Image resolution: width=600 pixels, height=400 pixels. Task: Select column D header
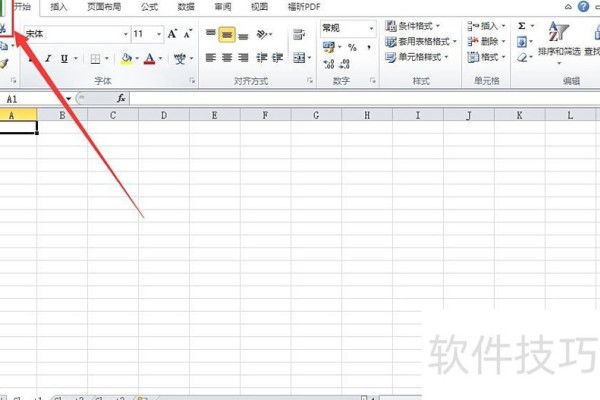(x=164, y=115)
